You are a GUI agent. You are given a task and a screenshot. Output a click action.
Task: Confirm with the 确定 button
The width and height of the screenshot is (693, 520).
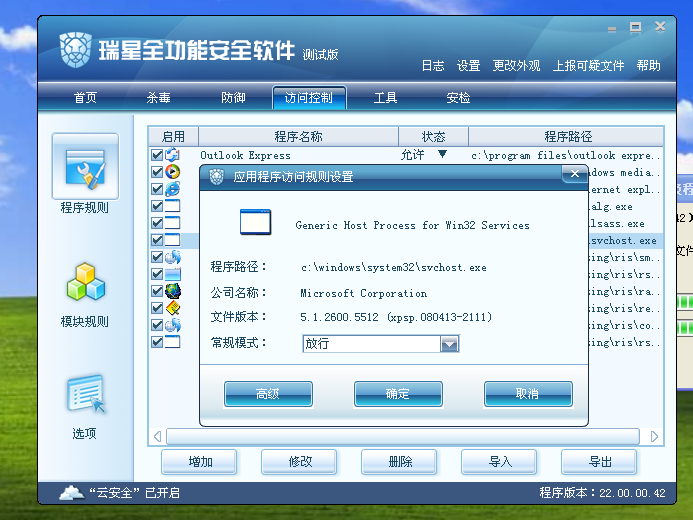pyautogui.click(x=398, y=394)
